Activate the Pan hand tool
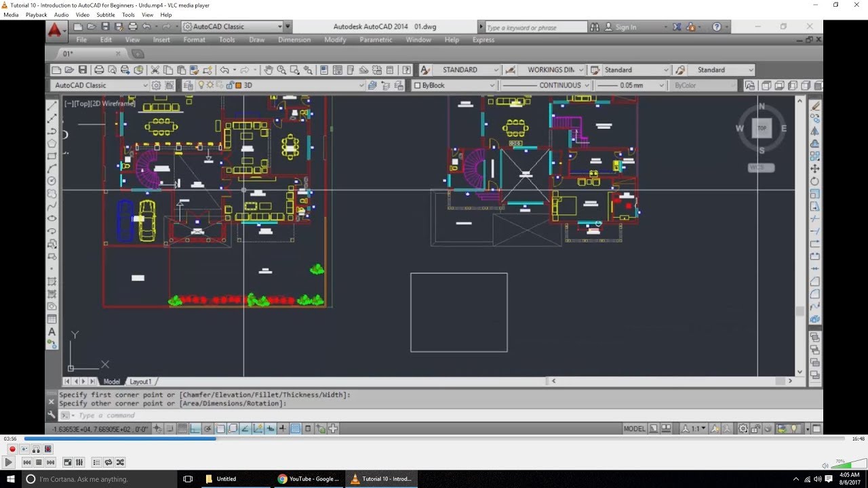 coord(269,70)
